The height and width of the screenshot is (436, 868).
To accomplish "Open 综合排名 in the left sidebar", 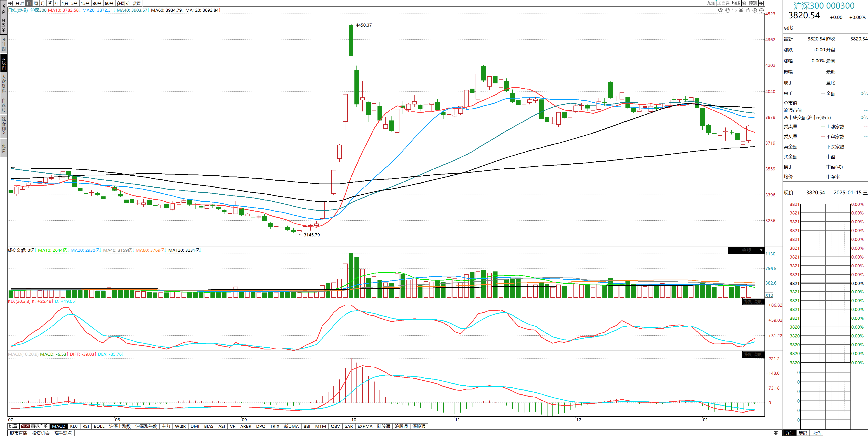I will click(x=4, y=126).
